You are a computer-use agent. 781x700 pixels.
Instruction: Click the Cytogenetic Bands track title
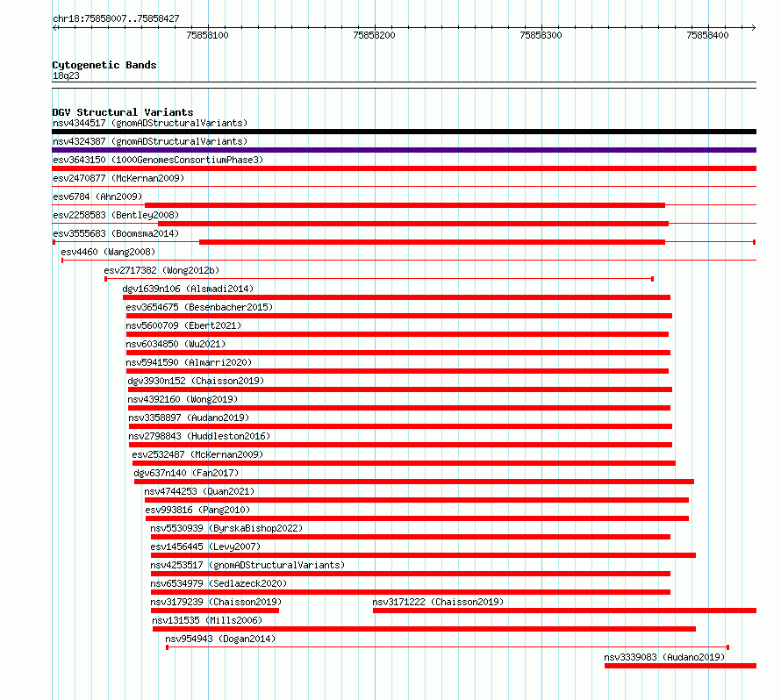[104, 65]
